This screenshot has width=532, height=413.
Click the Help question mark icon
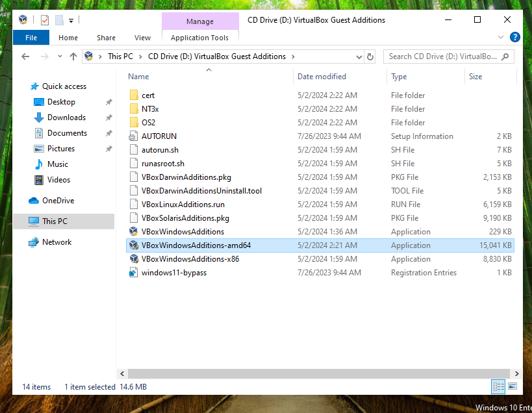coord(515,38)
